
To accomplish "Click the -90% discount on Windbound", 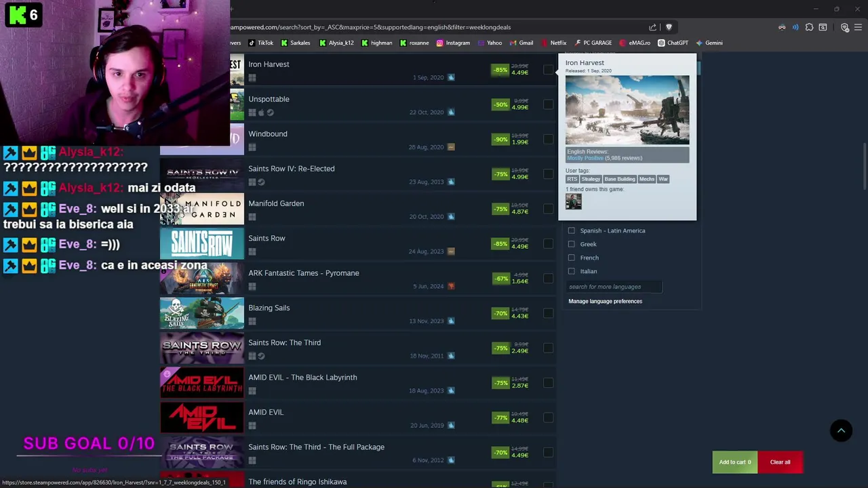I will coord(500,139).
